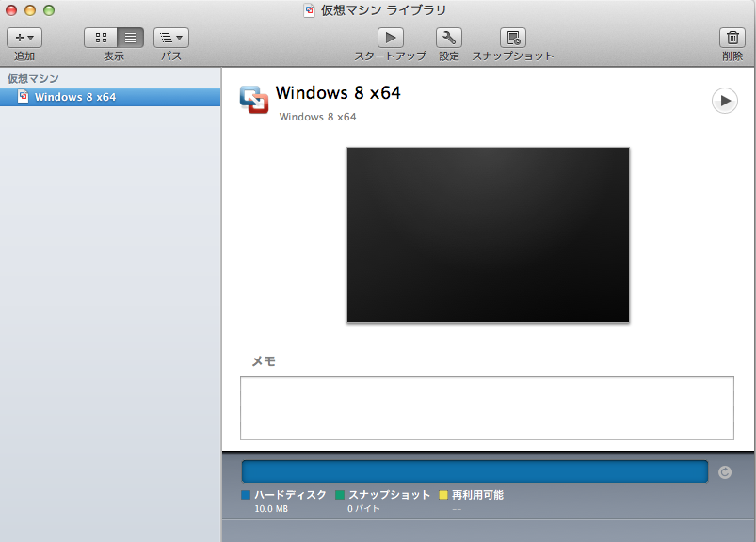
Task: Click the Delete (削除) trash icon
Action: click(x=732, y=38)
